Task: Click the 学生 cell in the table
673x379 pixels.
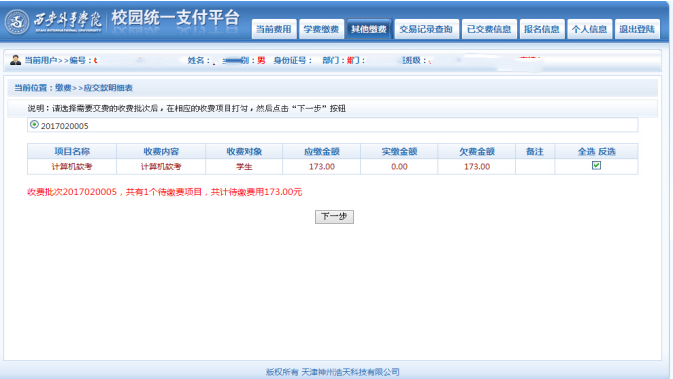Action: click(244, 167)
